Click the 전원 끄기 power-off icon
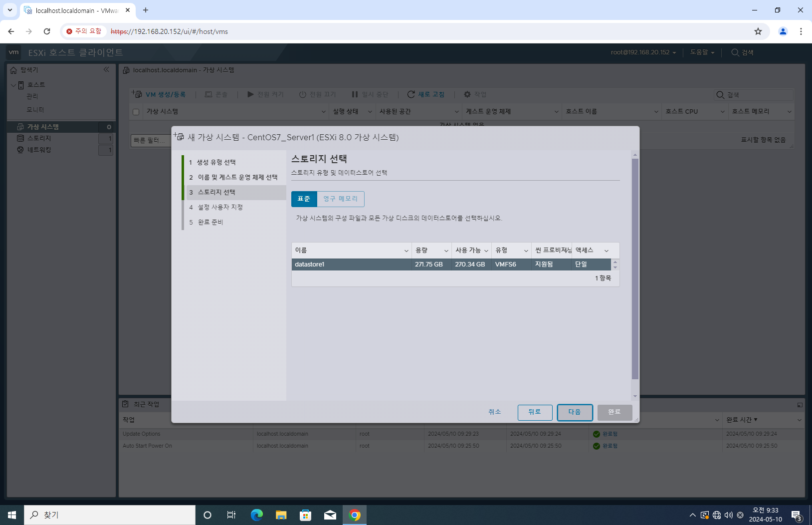Viewport: 812px width, 525px height. [x=303, y=94]
